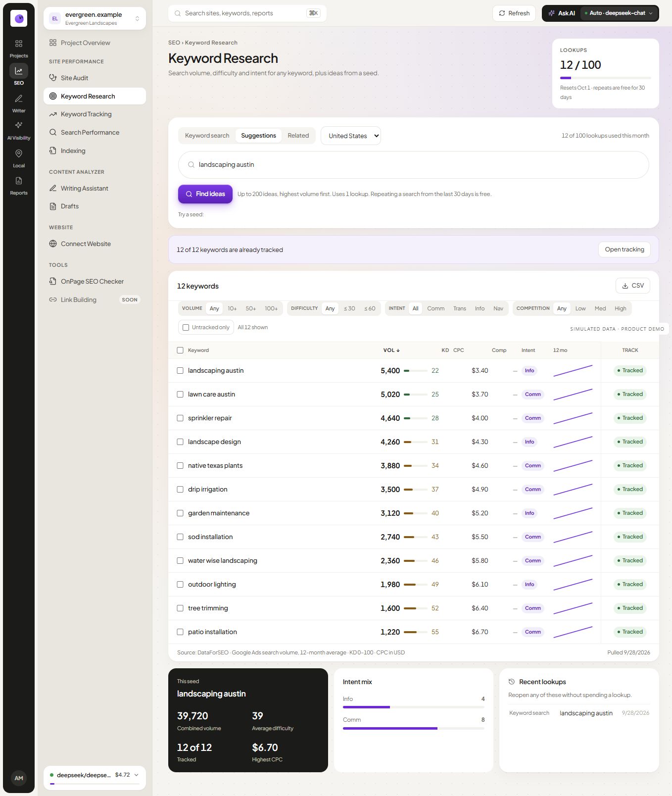Open the United States country dropdown
The height and width of the screenshot is (796, 672).
coord(351,136)
